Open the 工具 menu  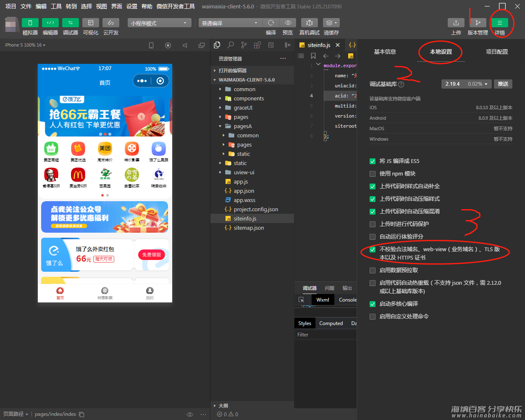coord(56,6)
